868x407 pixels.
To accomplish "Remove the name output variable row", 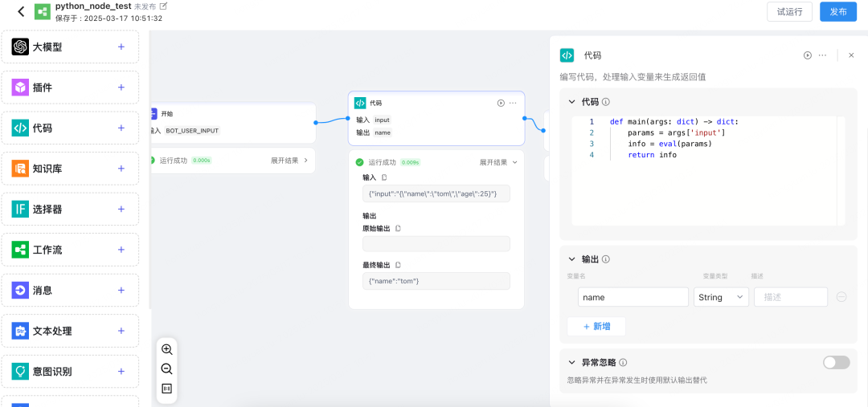I will pos(841,297).
